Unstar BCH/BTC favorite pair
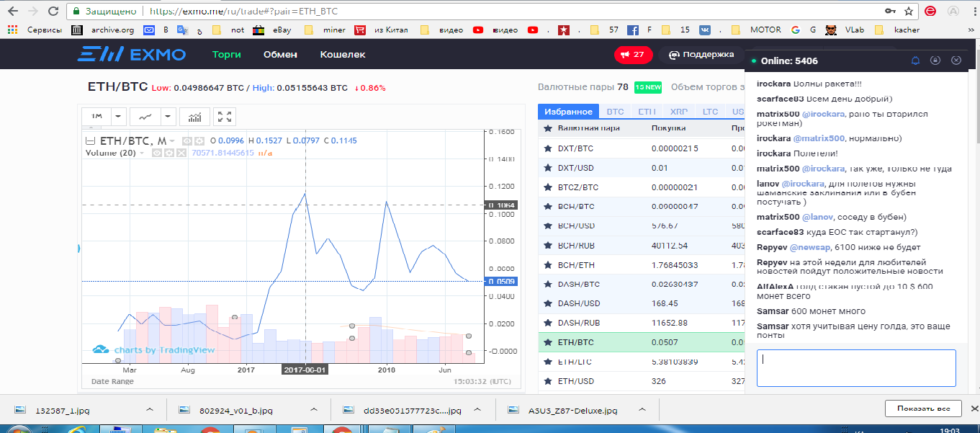Screen dimensions: 980x433 (547, 207)
